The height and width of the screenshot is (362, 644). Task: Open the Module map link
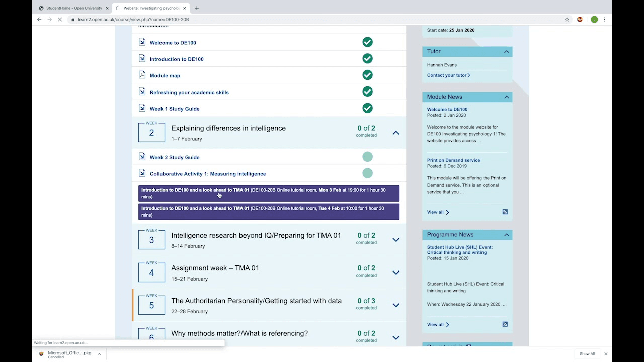pyautogui.click(x=165, y=76)
